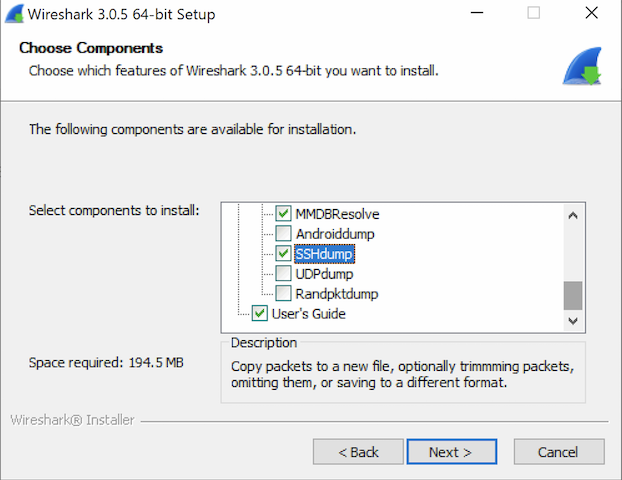Viewport: 622px width, 480px height.
Task: Uncheck the MMDBResolve checkbox
Action: (x=283, y=213)
